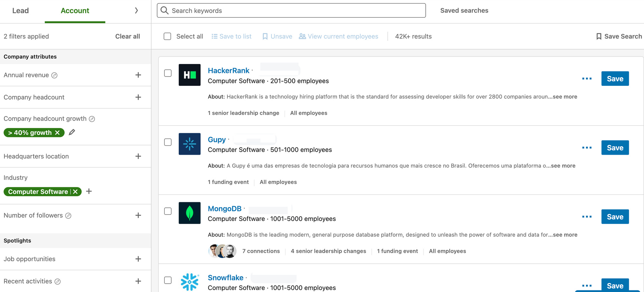Open Gupy company logo
The height and width of the screenshot is (292, 644).
190,144
